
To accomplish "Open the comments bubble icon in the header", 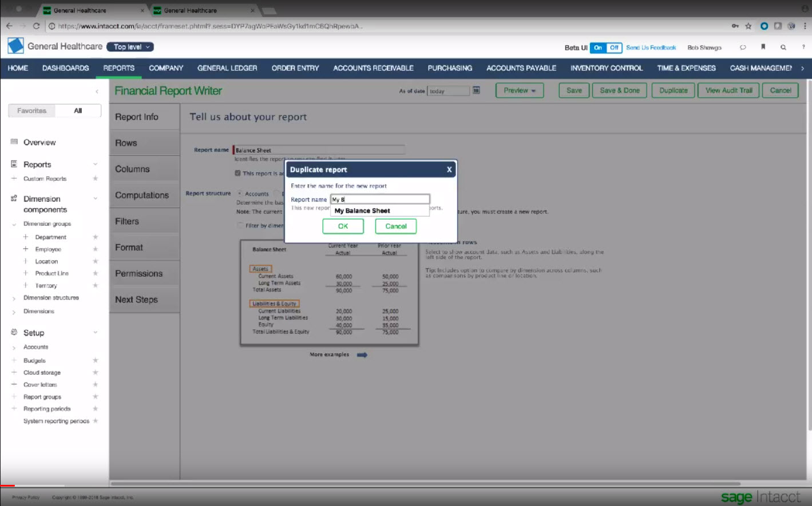I will click(x=743, y=47).
